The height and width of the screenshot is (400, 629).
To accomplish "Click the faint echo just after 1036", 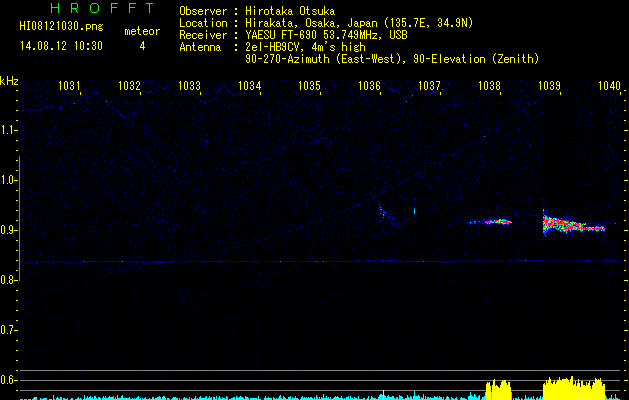I will tap(384, 212).
